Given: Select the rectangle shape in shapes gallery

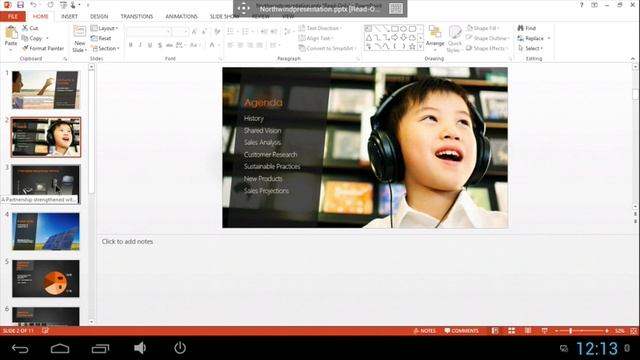Looking at the screenshot, I should (395, 29).
